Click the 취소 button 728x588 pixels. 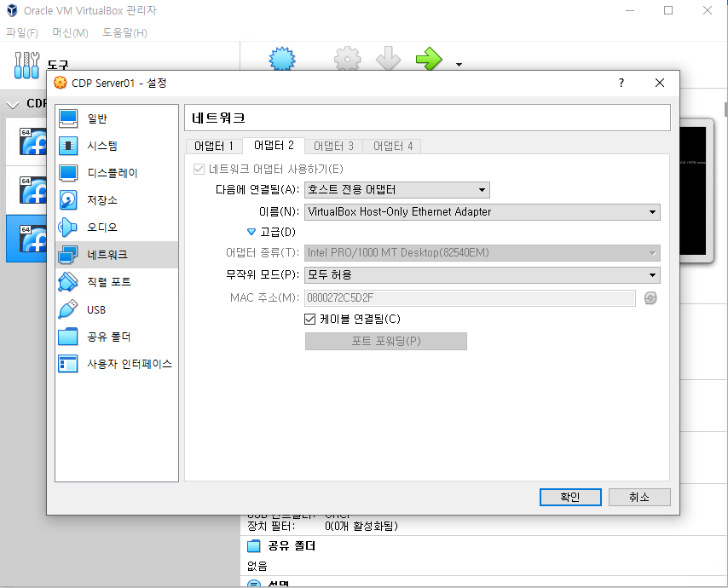pyautogui.click(x=639, y=497)
